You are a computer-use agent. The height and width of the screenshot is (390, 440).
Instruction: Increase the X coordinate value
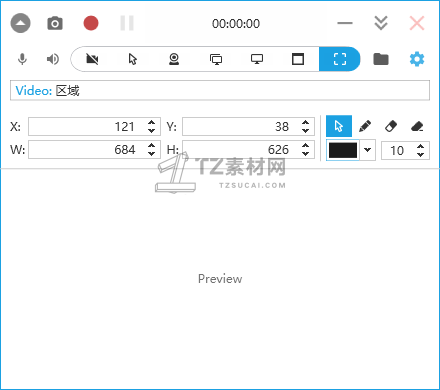[152, 122]
